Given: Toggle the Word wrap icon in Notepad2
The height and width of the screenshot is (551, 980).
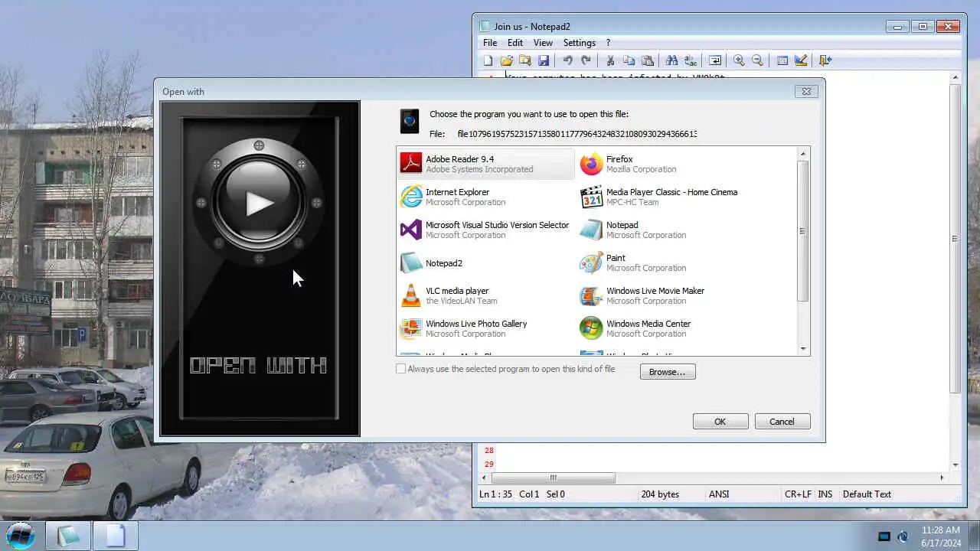Looking at the screenshot, I should pos(714,60).
